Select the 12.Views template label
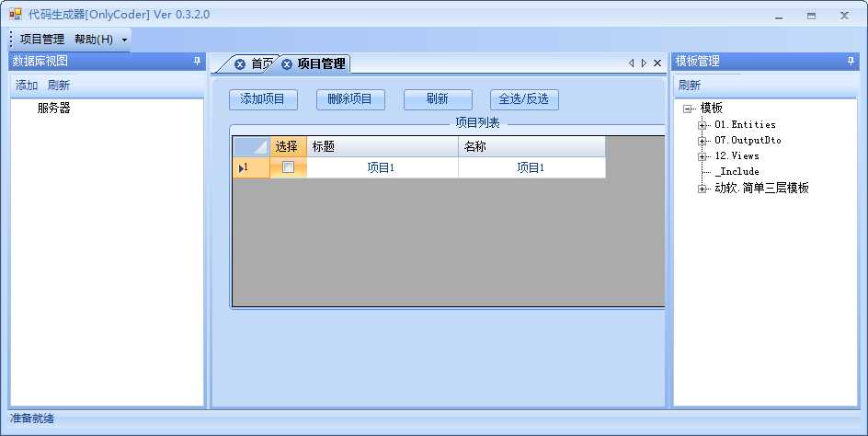868x436 pixels. (737, 155)
